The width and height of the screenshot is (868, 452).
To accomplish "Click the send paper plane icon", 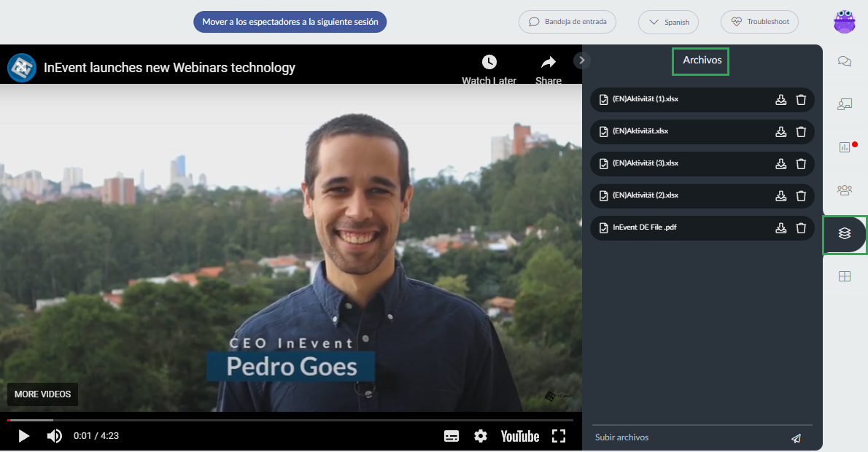I will pos(796,438).
